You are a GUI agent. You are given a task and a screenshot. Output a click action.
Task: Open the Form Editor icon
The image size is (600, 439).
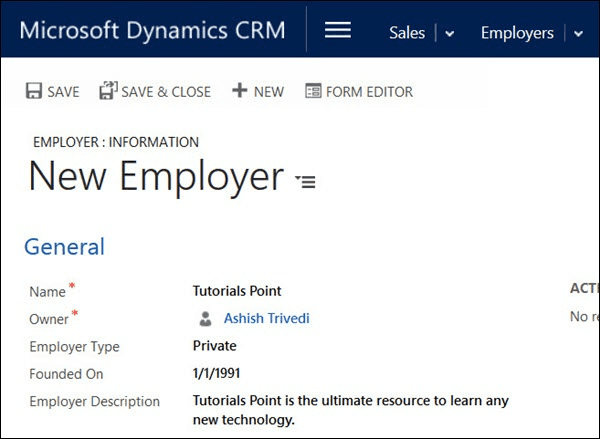click(313, 91)
